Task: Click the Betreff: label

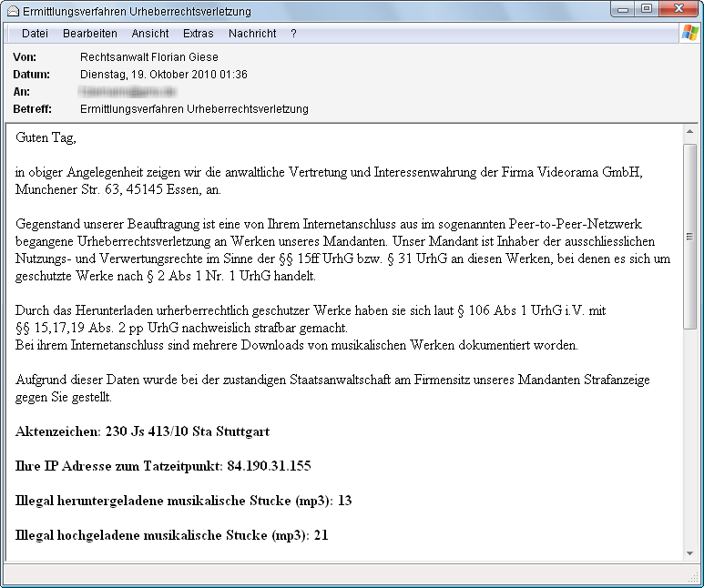Action: click(x=32, y=109)
